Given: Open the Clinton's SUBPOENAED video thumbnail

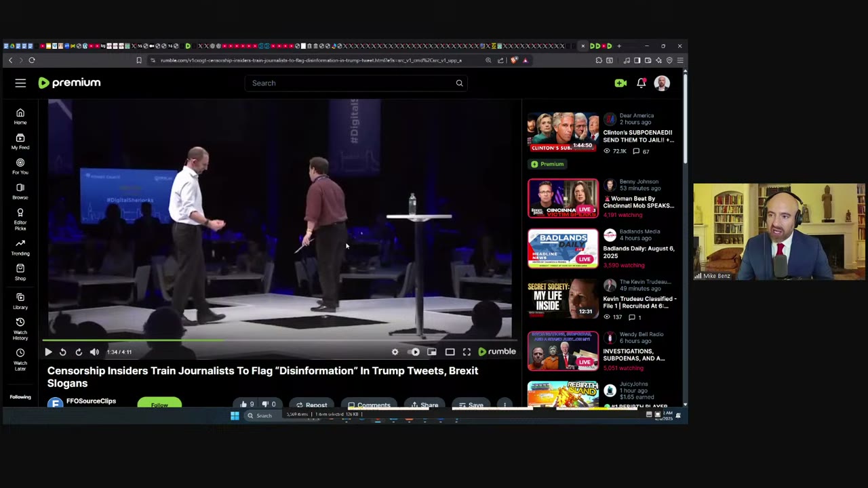Looking at the screenshot, I should [563, 132].
